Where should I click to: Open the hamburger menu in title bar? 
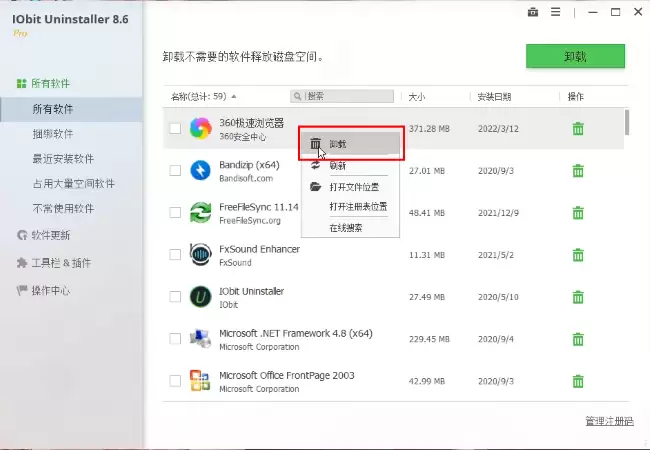555,12
